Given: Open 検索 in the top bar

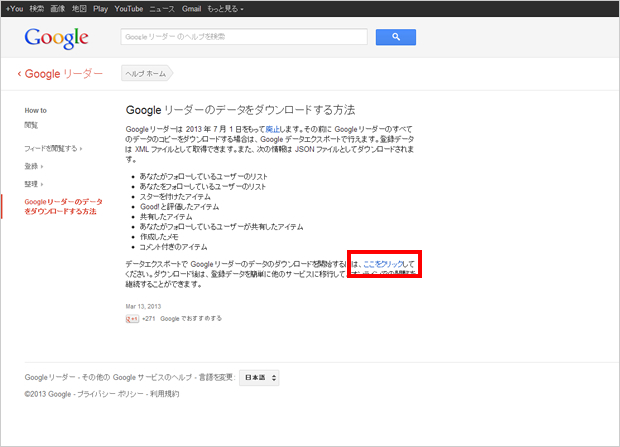Looking at the screenshot, I should click(37, 9).
